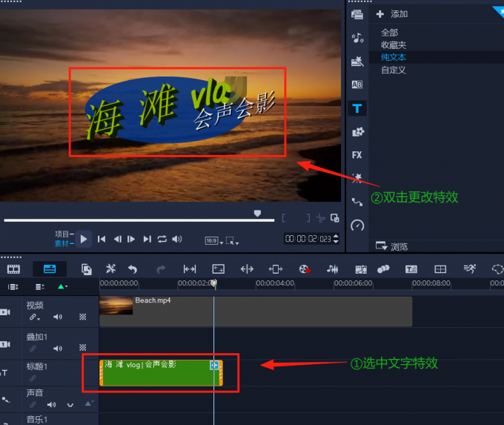Open the sound mixer tool

pos(333,269)
